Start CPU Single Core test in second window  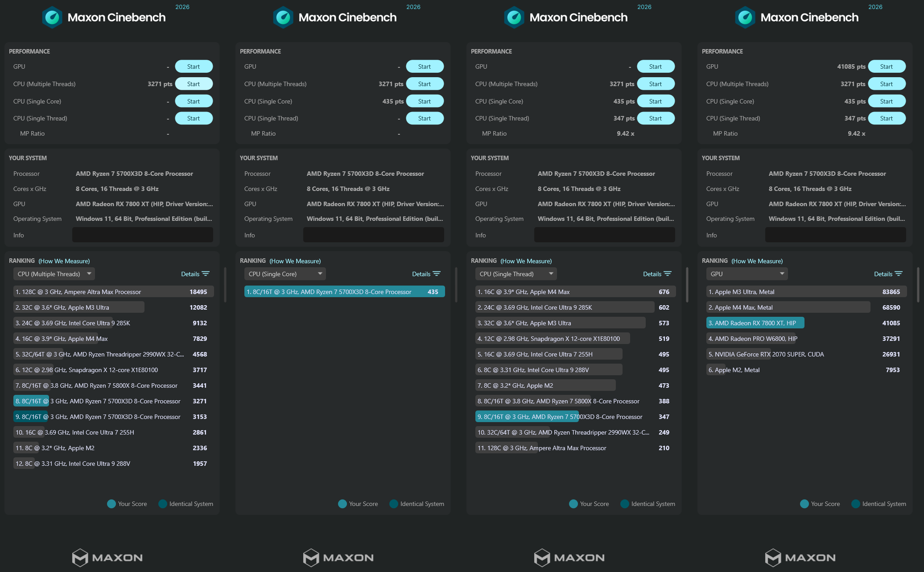click(x=425, y=101)
